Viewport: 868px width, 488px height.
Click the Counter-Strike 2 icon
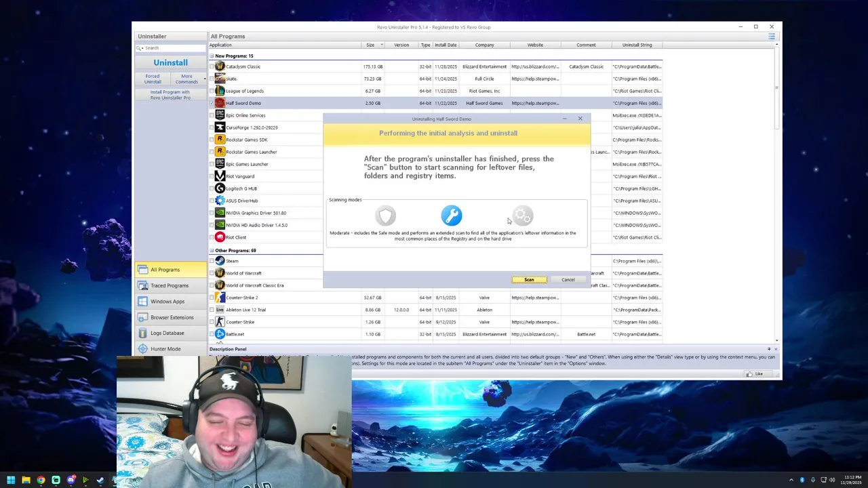(220, 298)
